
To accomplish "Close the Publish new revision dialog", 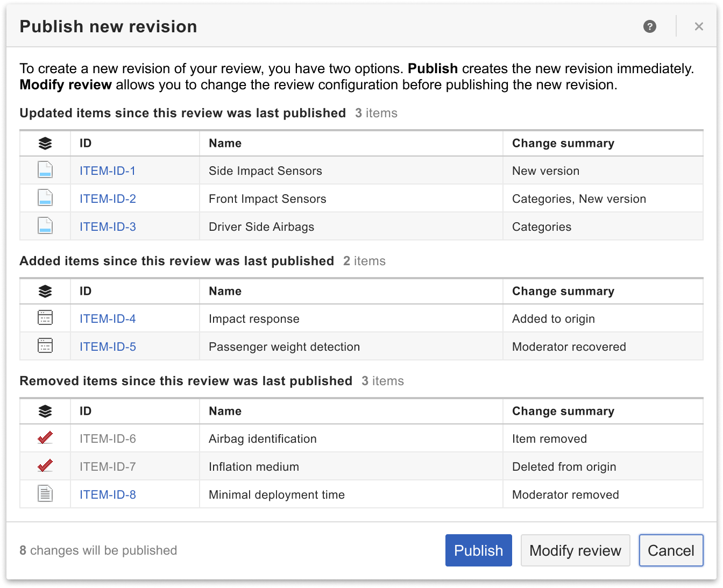I will [x=698, y=26].
